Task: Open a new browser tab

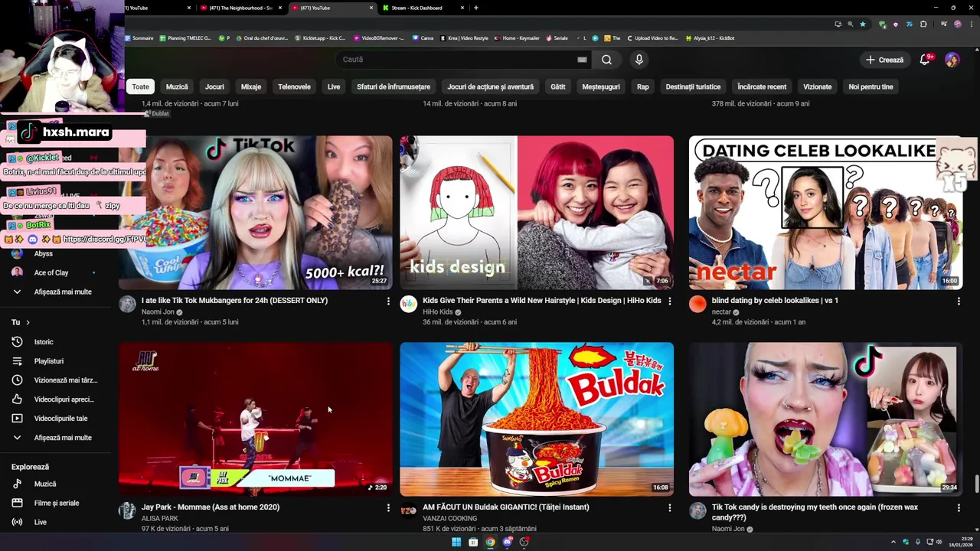Action: pos(476,8)
